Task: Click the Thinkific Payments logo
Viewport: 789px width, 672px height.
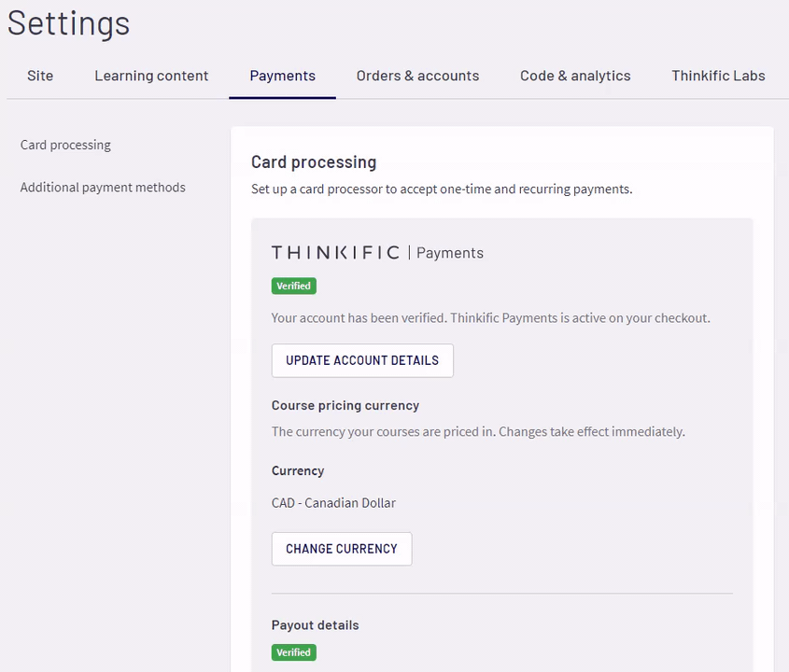Action: [377, 253]
